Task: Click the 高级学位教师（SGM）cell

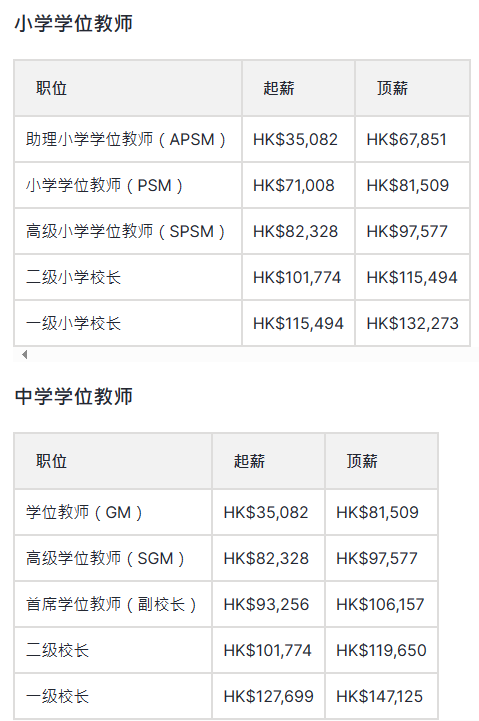Action: click(113, 558)
